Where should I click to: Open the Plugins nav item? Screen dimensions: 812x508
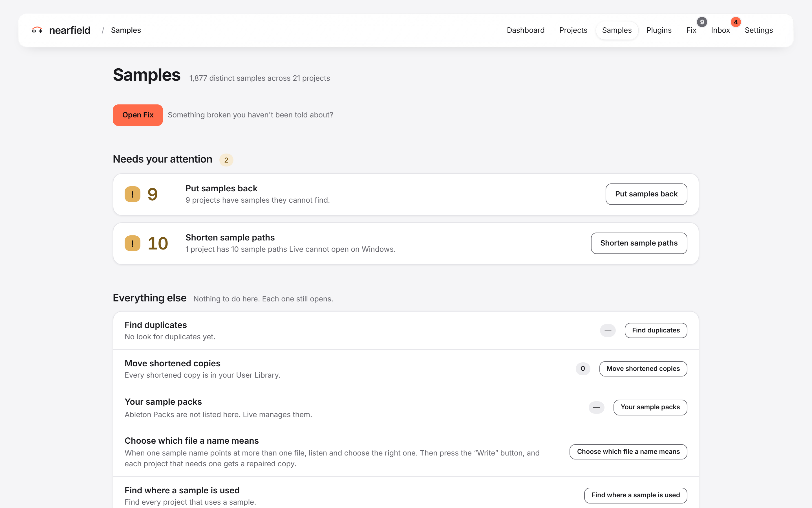(659, 30)
